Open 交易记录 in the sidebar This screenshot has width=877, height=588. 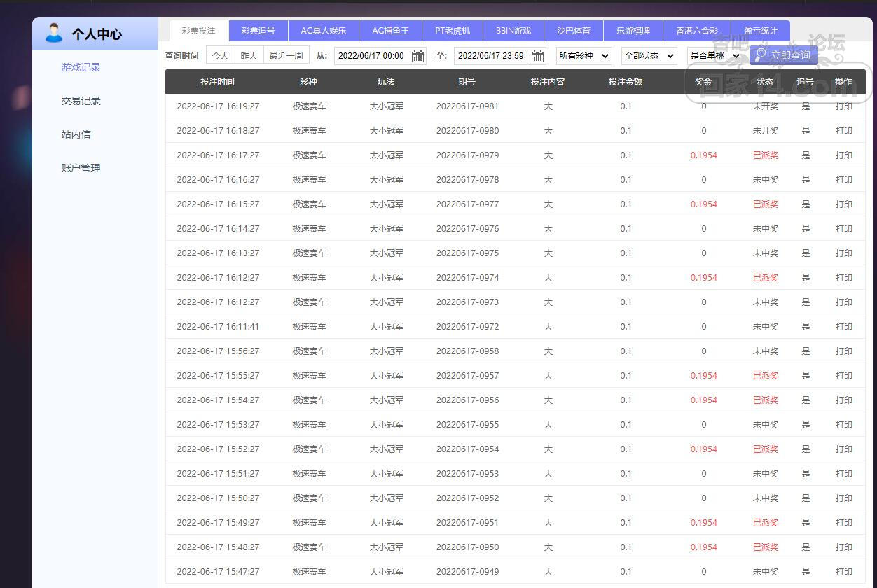pyautogui.click(x=81, y=101)
